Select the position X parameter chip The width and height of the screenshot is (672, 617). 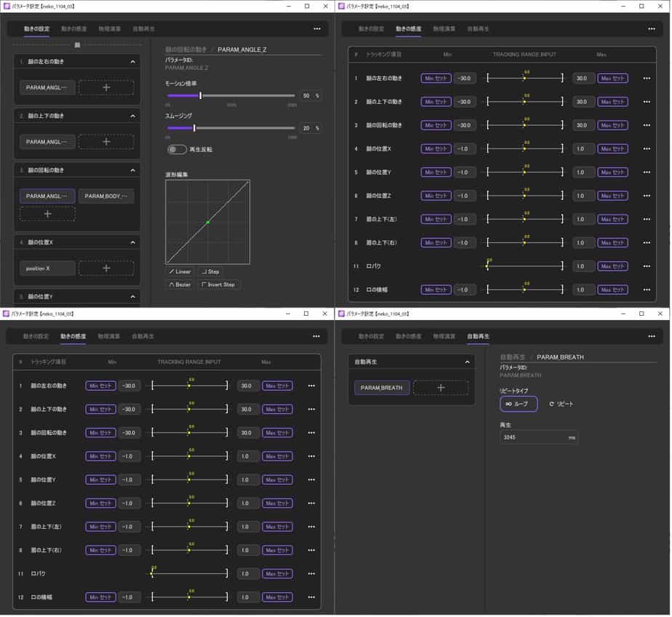click(47, 268)
